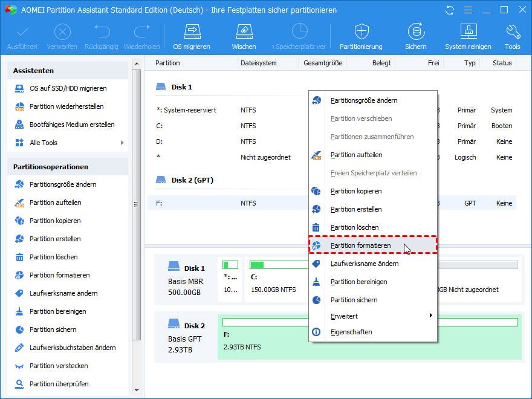Sort by the Typ column header
The image size is (532, 399).
pyautogui.click(x=470, y=63)
